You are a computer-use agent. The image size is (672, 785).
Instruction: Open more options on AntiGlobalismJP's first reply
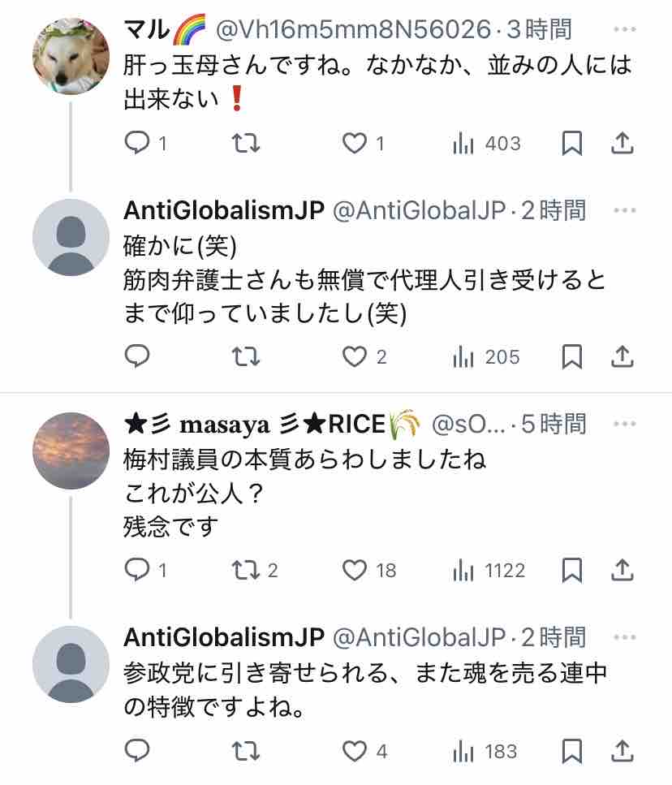coord(624,210)
